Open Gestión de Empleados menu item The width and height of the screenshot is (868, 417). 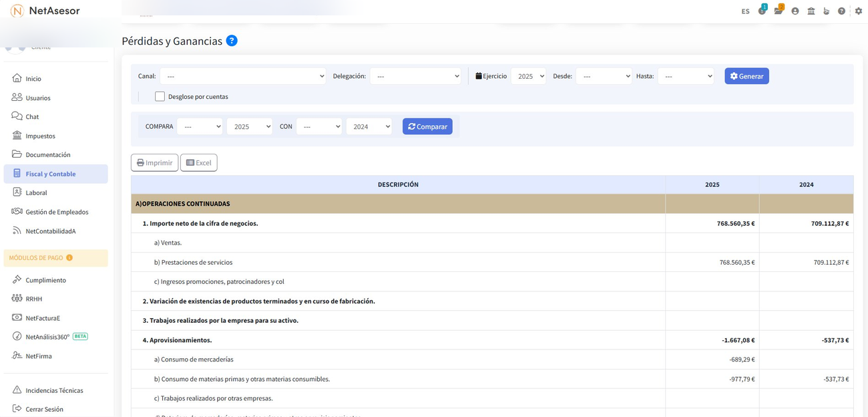[57, 212]
